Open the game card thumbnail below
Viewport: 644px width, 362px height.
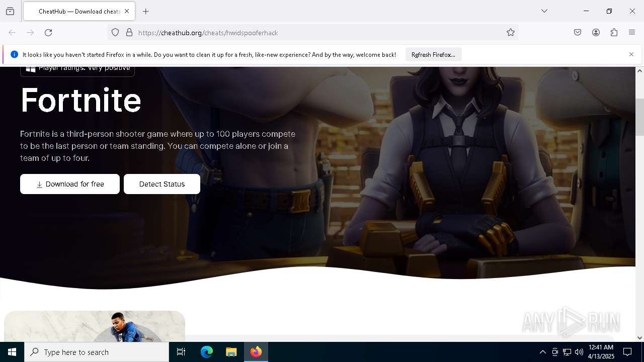click(95, 326)
